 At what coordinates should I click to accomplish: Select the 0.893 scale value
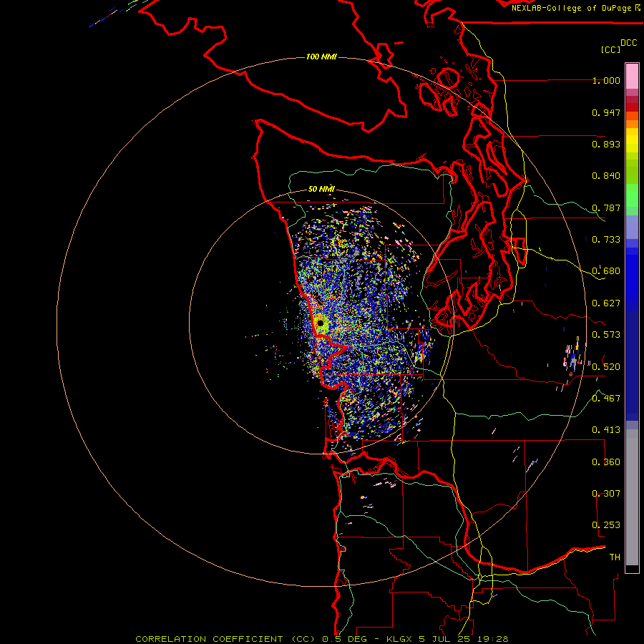pos(606,144)
